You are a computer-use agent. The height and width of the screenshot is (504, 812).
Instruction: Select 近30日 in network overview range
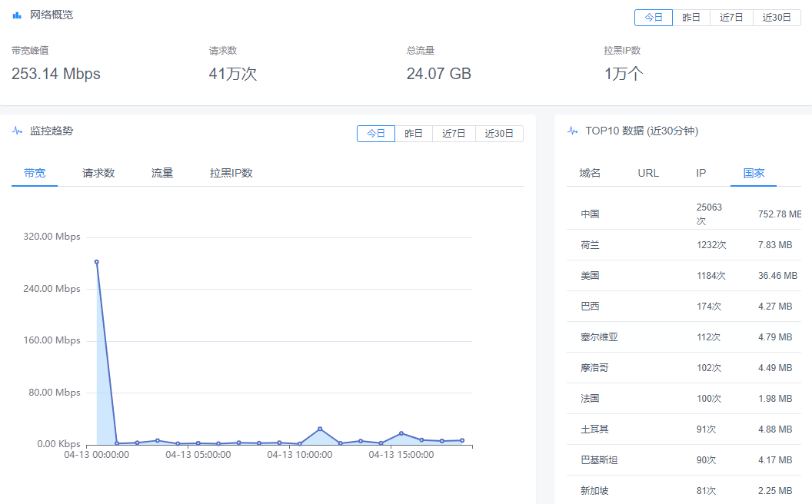pos(777,18)
